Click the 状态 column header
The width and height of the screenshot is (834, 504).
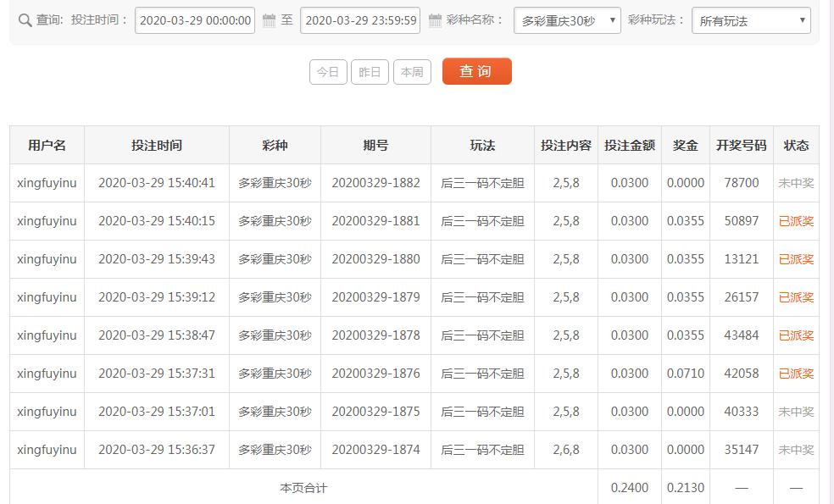point(796,145)
